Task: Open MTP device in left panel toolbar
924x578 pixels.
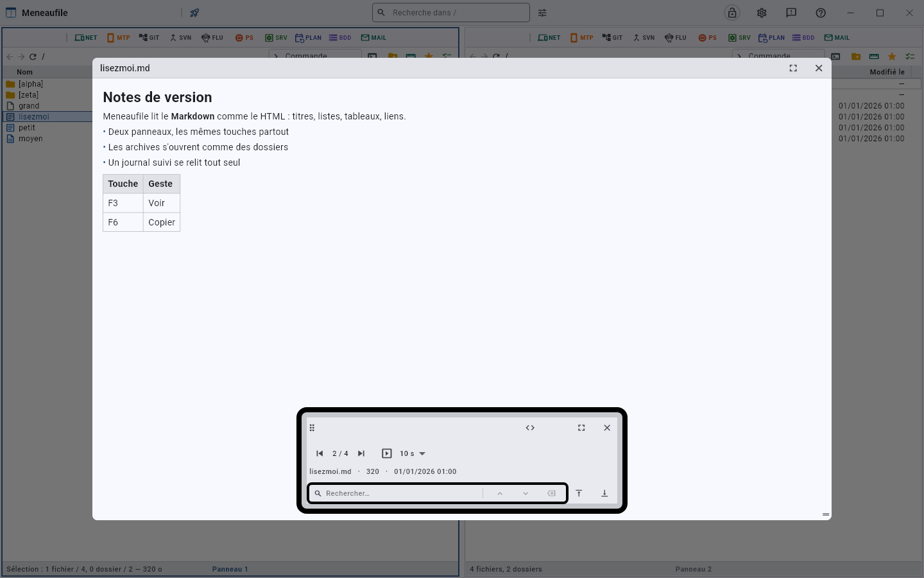Action: click(x=118, y=38)
